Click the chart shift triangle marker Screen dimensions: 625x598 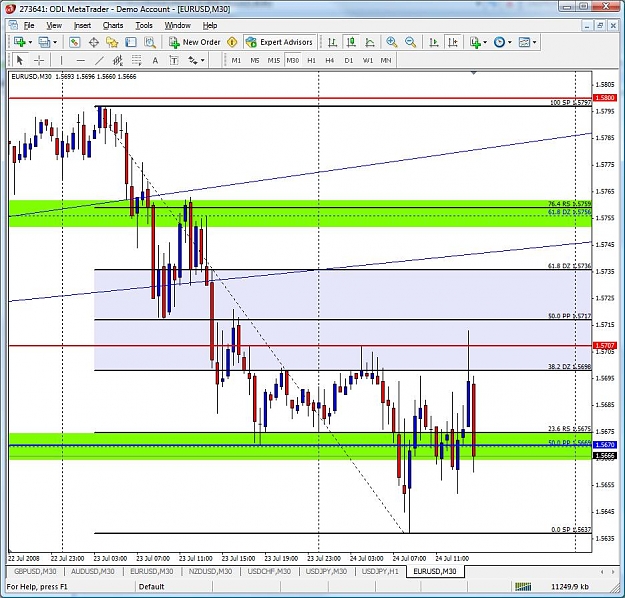(x=474, y=73)
